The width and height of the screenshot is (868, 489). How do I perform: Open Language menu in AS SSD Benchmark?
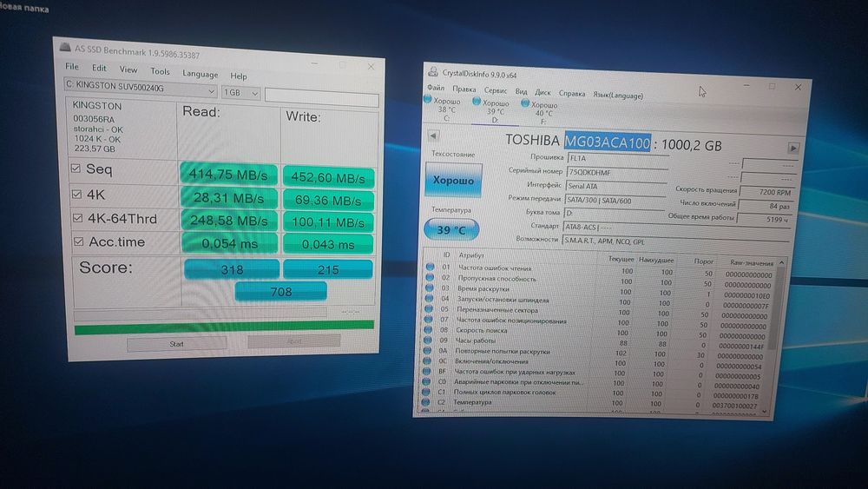click(200, 74)
